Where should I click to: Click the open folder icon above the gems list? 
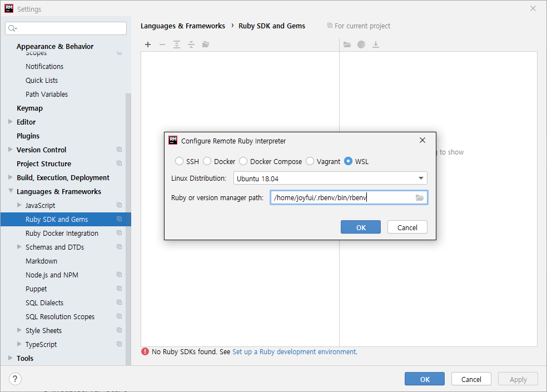(x=347, y=44)
